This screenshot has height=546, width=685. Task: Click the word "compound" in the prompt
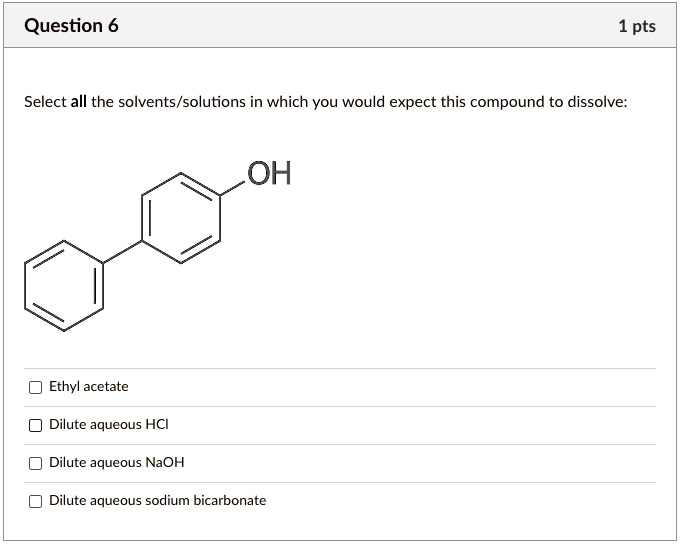507,103
